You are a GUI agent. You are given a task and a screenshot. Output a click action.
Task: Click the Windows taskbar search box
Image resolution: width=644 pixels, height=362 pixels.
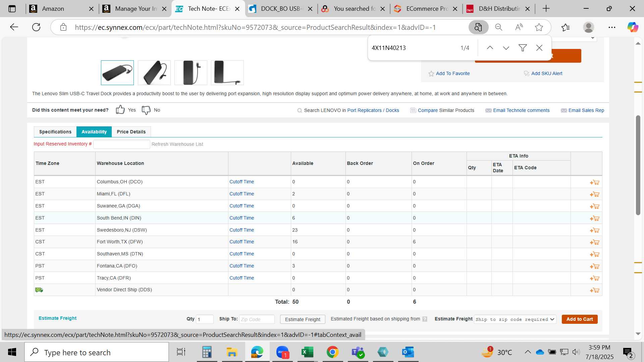pyautogui.click(x=97, y=352)
